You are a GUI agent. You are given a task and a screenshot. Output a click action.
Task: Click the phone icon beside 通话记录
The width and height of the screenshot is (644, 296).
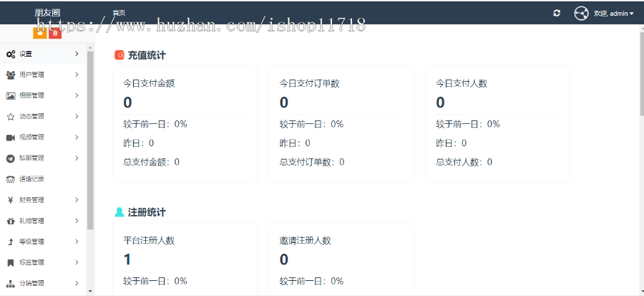11,179
